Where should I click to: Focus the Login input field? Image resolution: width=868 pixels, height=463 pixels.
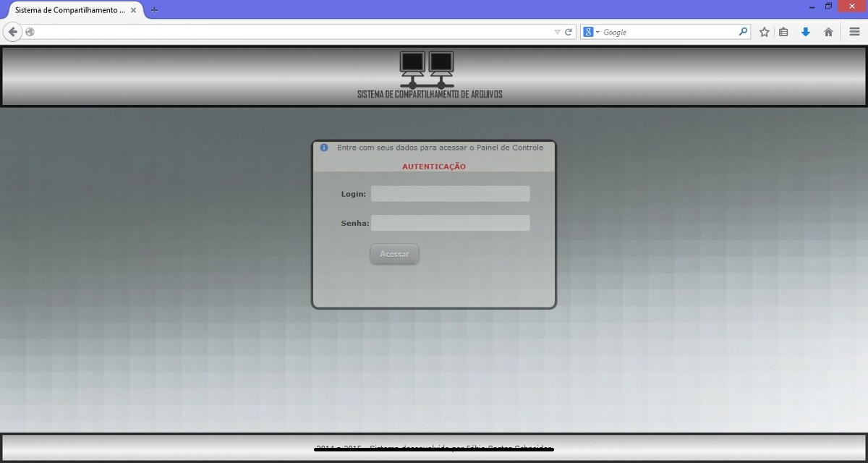pos(450,194)
